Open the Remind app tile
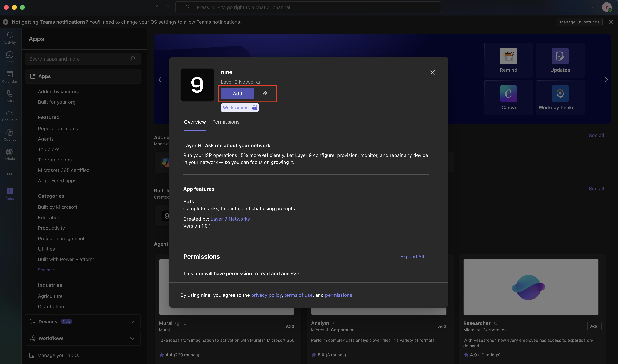This screenshot has width=618, height=364. pyautogui.click(x=508, y=60)
